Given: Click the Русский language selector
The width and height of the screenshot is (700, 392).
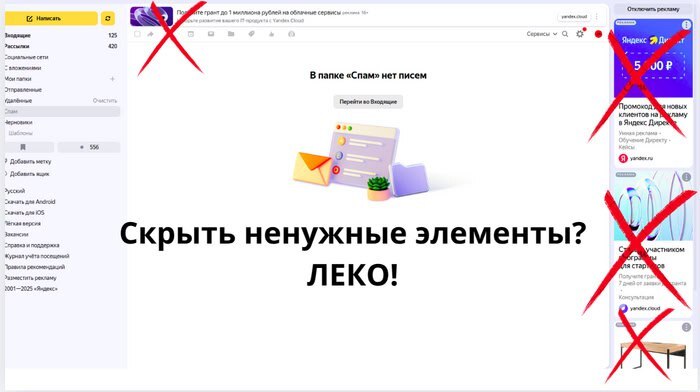Looking at the screenshot, I should pyautogui.click(x=15, y=191).
